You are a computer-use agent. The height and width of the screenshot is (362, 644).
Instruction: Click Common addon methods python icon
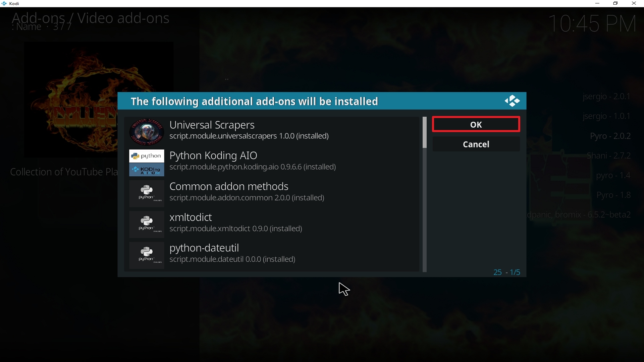(x=147, y=194)
